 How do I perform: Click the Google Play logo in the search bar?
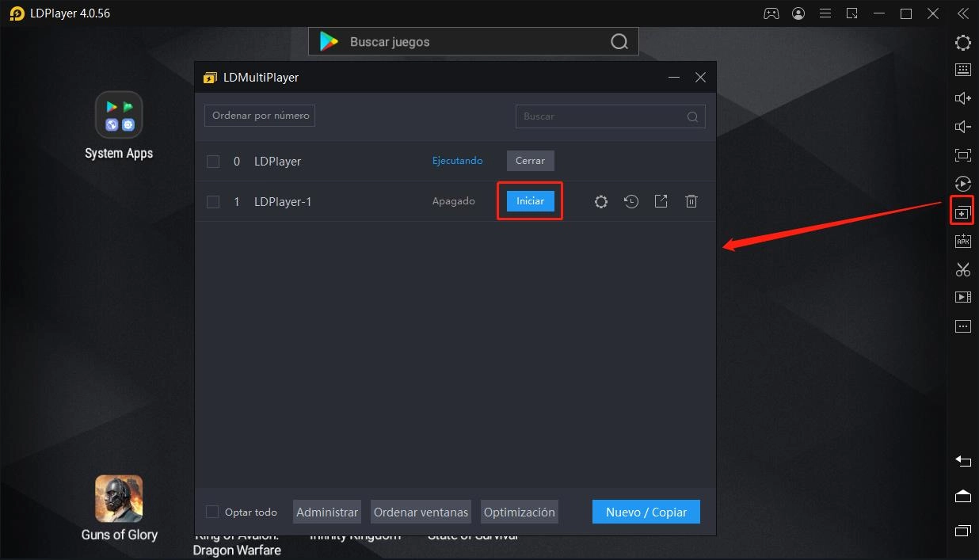[329, 42]
